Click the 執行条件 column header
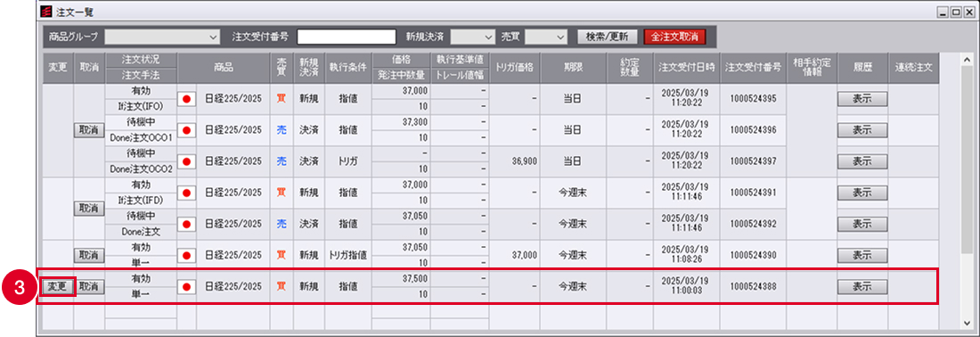This screenshot has height=337, width=980. [348, 68]
